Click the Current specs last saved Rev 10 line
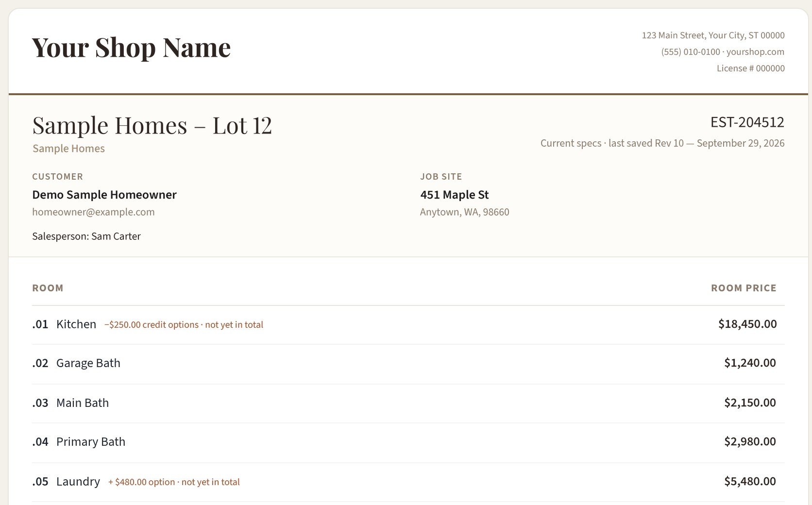This screenshot has width=812, height=505. [662, 143]
